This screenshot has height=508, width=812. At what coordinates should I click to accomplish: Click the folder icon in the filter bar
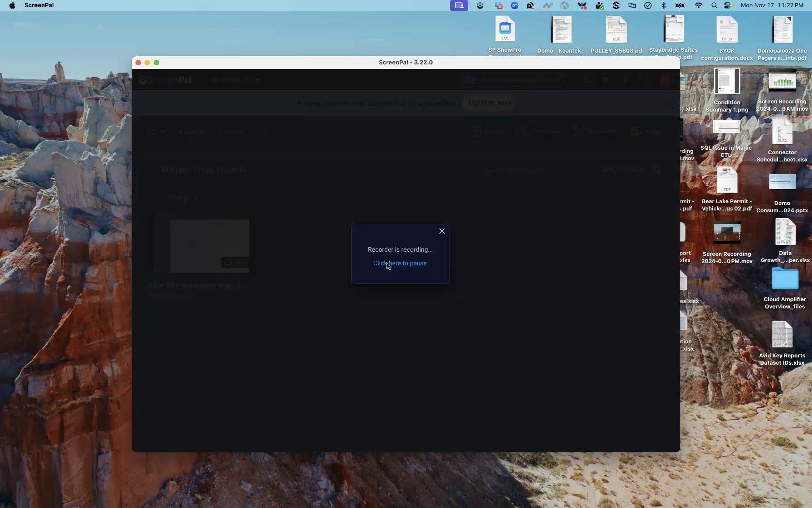[x=152, y=132]
